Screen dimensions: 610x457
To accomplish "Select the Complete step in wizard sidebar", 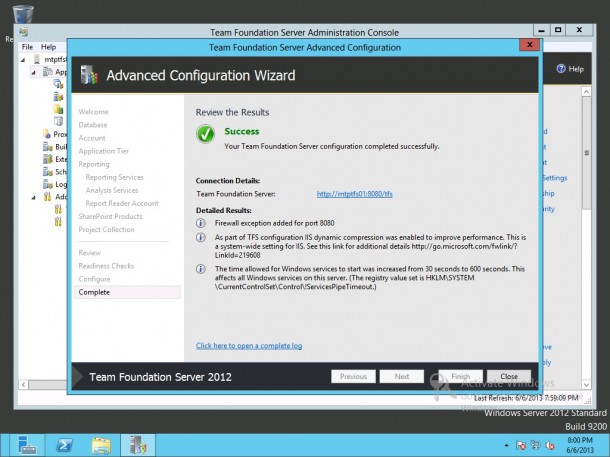I will pyautogui.click(x=127, y=292).
